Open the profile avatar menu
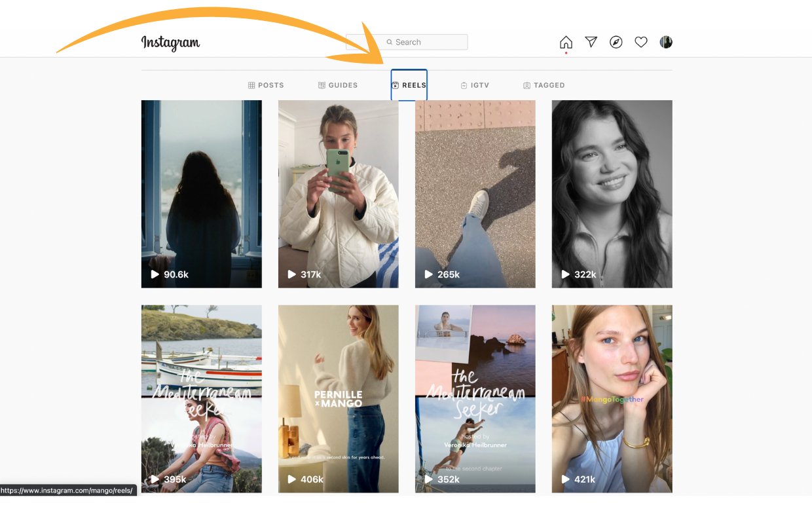812x524 pixels. coord(665,42)
